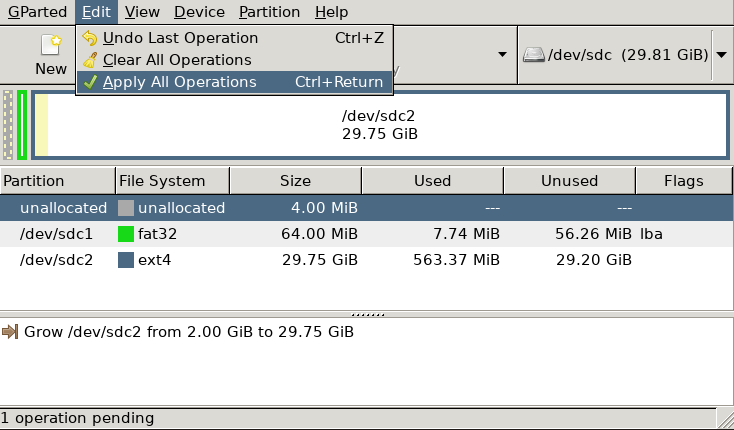734x430 pixels.
Task: Click the lba flag of /dev/sdc1
Action: pyautogui.click(x=651, y=234)
